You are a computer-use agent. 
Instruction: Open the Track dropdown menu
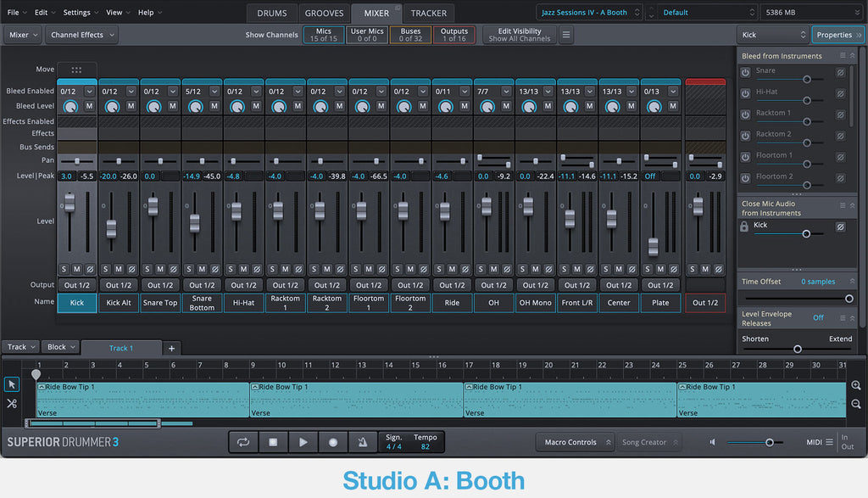click(21, 347)
